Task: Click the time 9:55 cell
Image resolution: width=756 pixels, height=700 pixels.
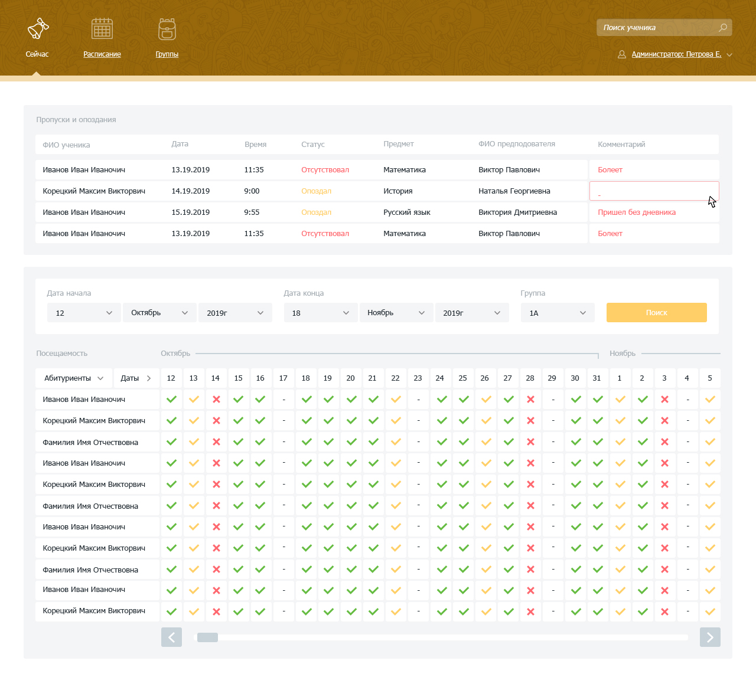Action: pyautogui.click(x=252, y=212)
